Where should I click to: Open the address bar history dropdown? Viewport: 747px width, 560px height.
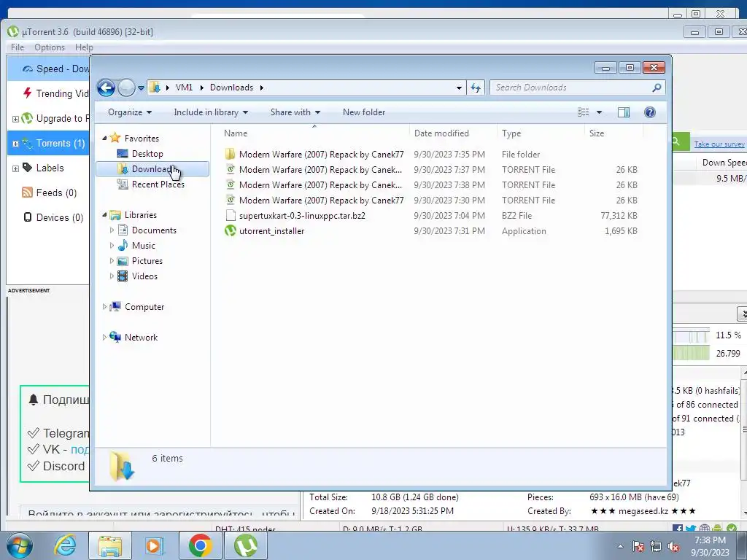tap(459, 87)
